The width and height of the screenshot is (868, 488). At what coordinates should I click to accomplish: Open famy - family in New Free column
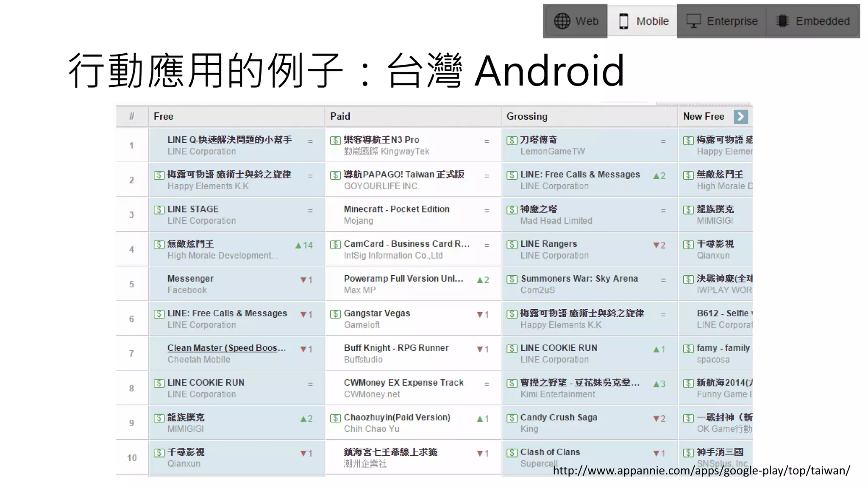tap(723, 348)
